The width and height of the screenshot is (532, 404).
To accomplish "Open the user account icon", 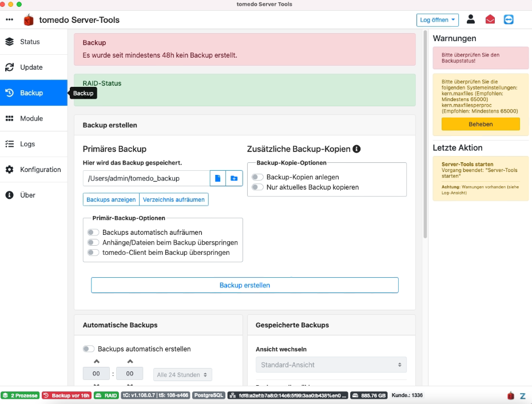I will [x=471, y=19].
